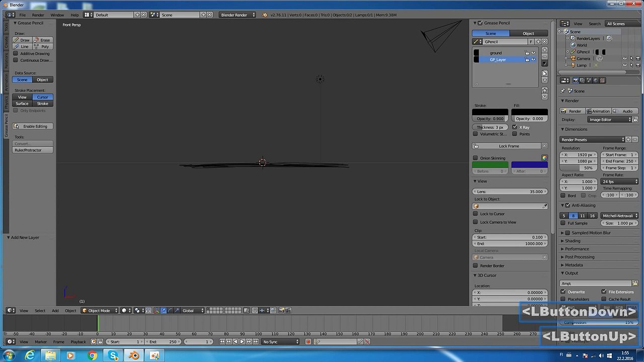Screen dimensions: 644x362
Task: Open the 24 fps frame rate dropdown
Action: [620, 182]
